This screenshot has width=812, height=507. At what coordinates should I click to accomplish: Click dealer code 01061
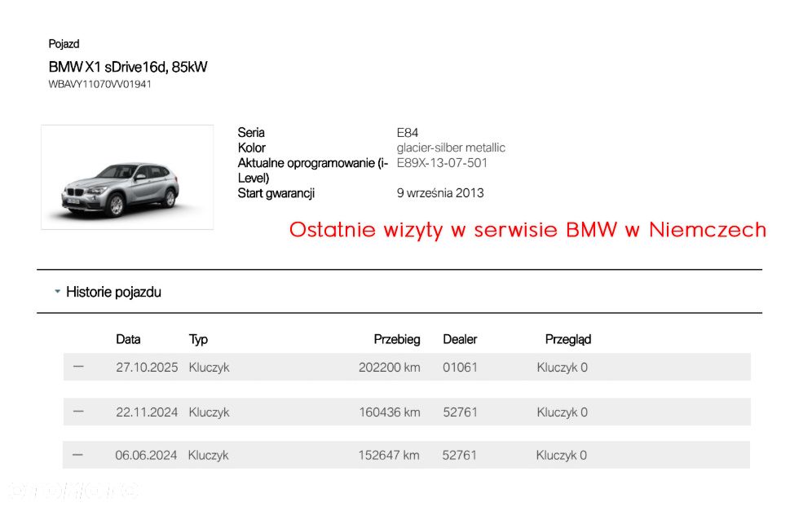click(460, 367)
